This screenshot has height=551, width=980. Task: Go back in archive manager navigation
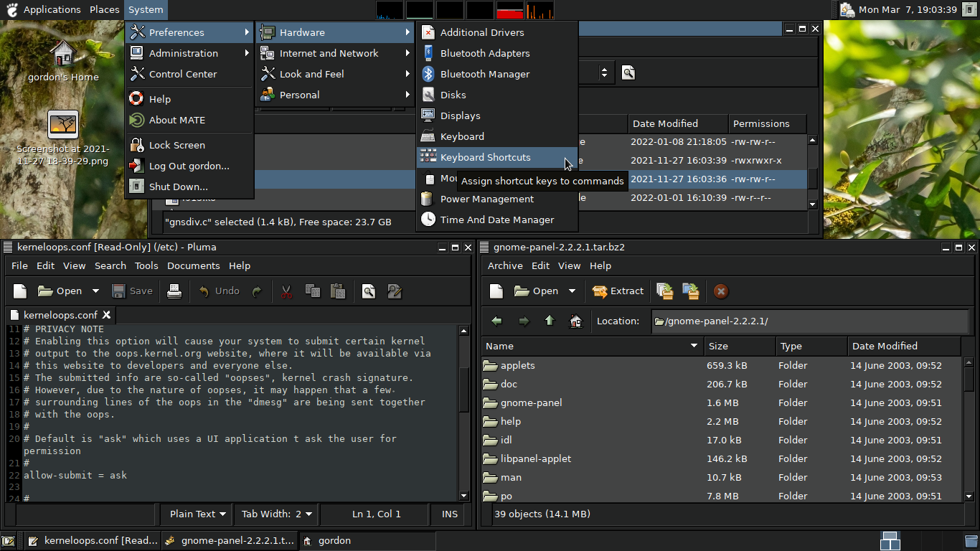pos(496,321)
